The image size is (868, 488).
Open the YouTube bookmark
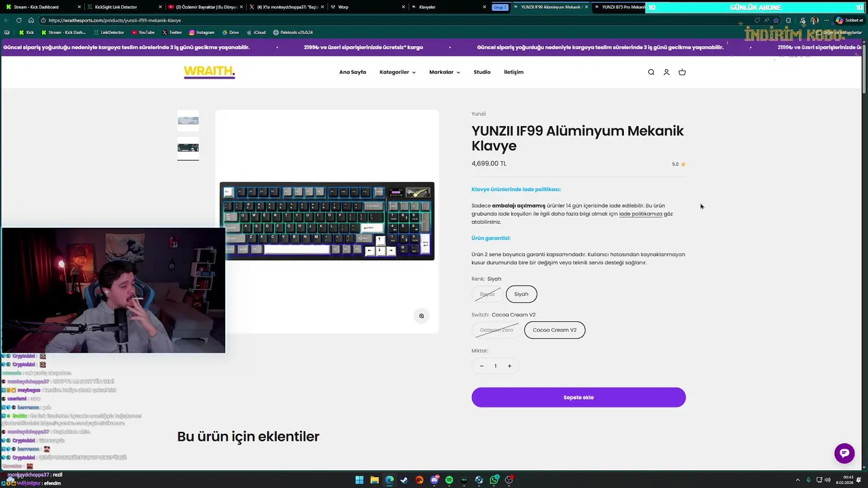coord(143,33)
